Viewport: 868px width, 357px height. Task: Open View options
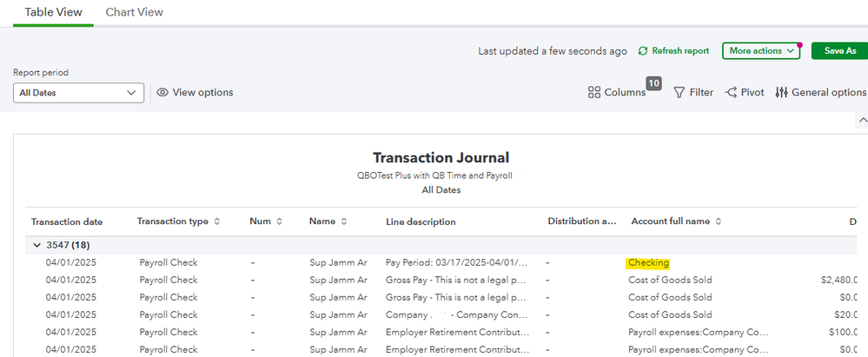[195, 92]
